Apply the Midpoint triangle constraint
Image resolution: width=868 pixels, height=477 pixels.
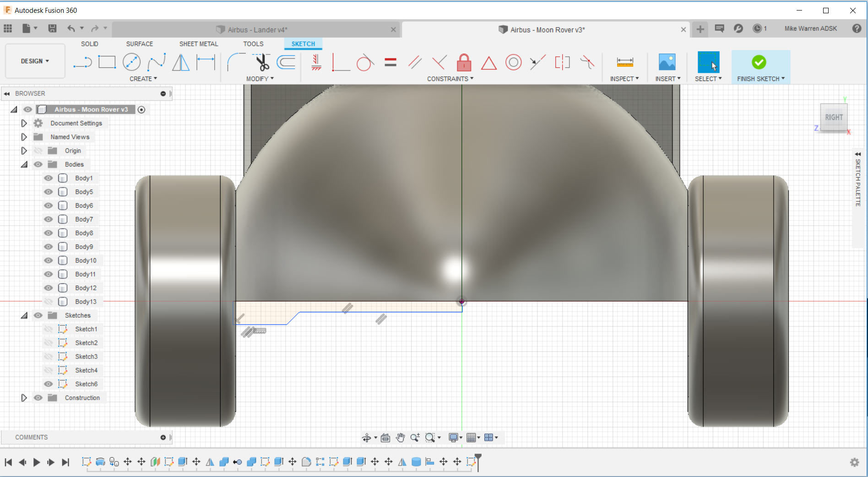(x=489, y=63)
